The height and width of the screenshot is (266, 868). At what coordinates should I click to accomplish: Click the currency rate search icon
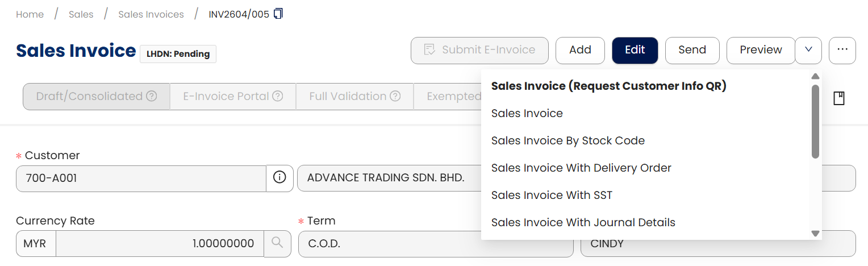click(x=277, y=243)
